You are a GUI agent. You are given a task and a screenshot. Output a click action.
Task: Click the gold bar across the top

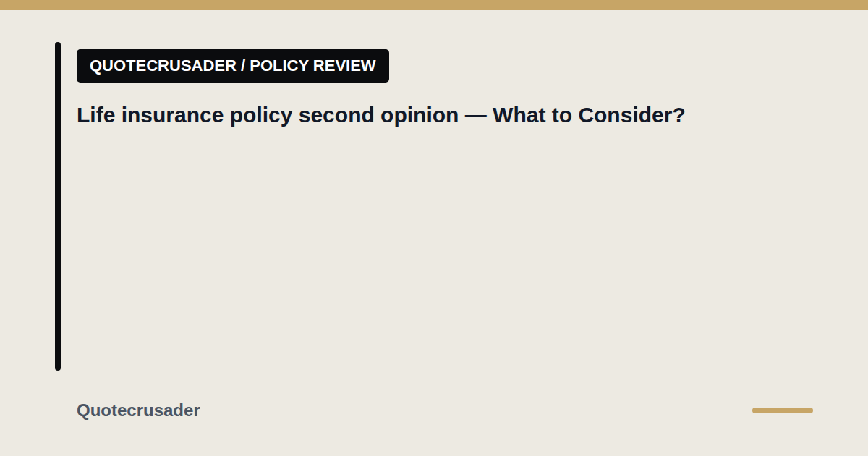click(x=434, y=5)
